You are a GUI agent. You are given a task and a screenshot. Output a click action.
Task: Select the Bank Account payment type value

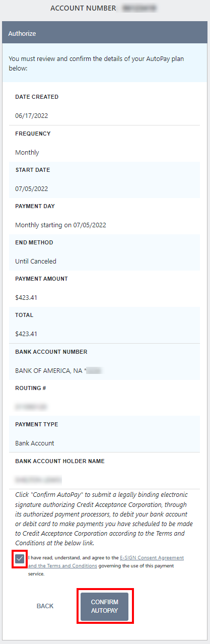pyautogui.click(x=35, y=443)
